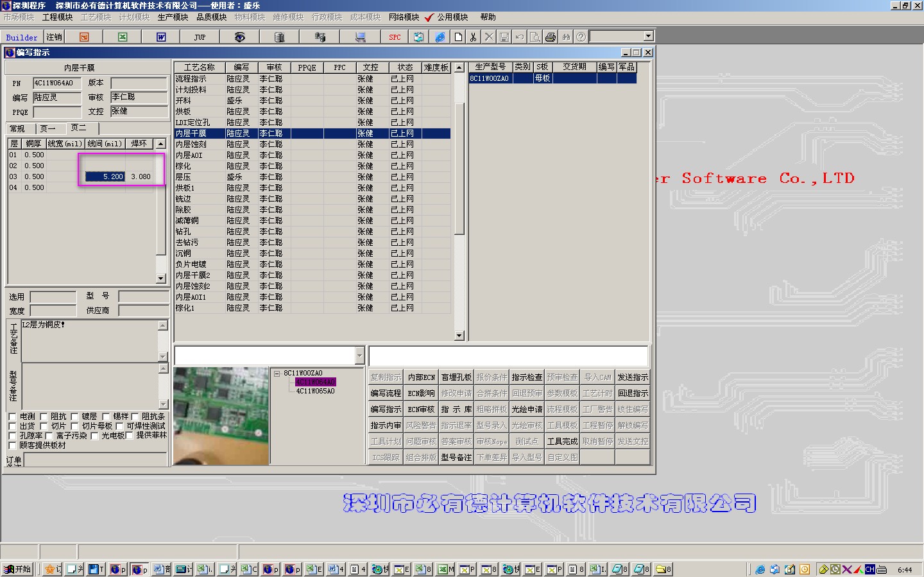The height and width of the screenshot is (577, 924).
Task: Check the 孔隙率 checkbox
Action: click(x=12, y=436)
